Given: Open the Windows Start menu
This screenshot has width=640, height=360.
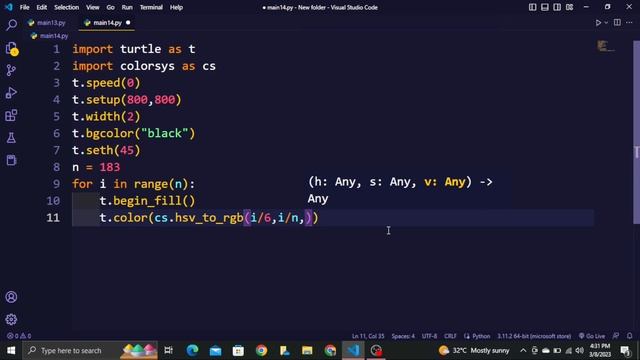Looking at the screenshot, I should tap(11, 350).
